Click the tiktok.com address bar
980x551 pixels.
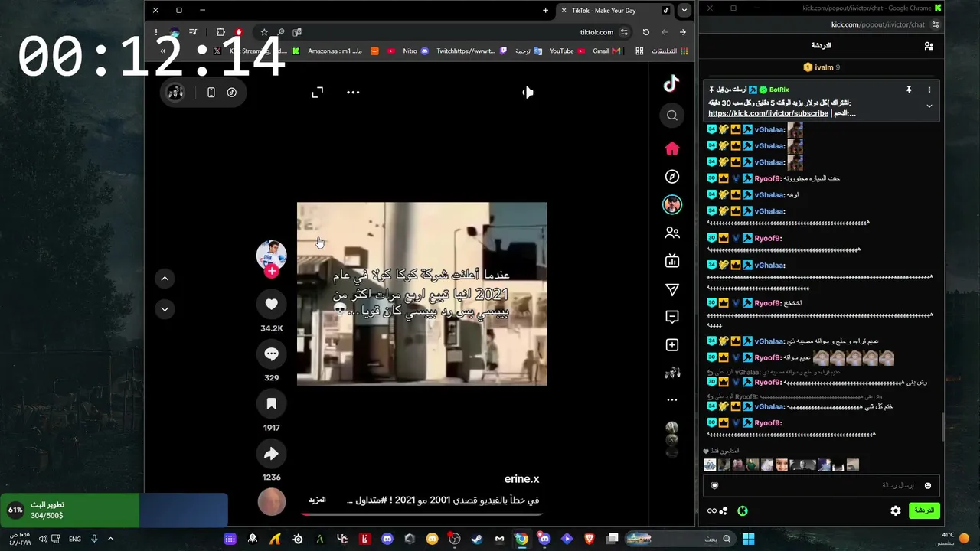click(x=596, y=32)
